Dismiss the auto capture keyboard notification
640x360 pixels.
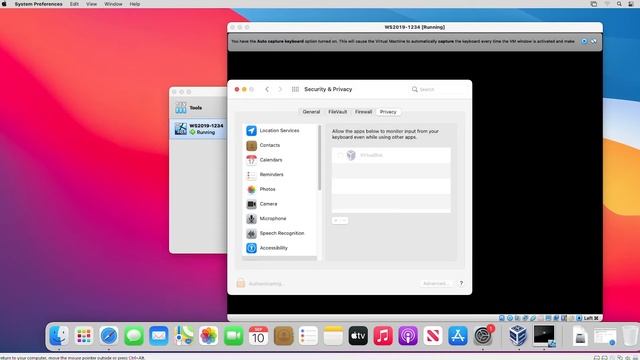[x=584, y=42]
